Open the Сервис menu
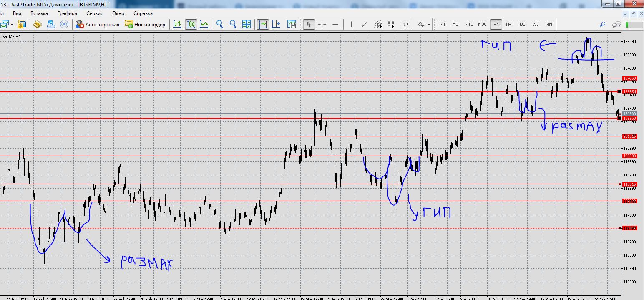 tap(95, 13)
